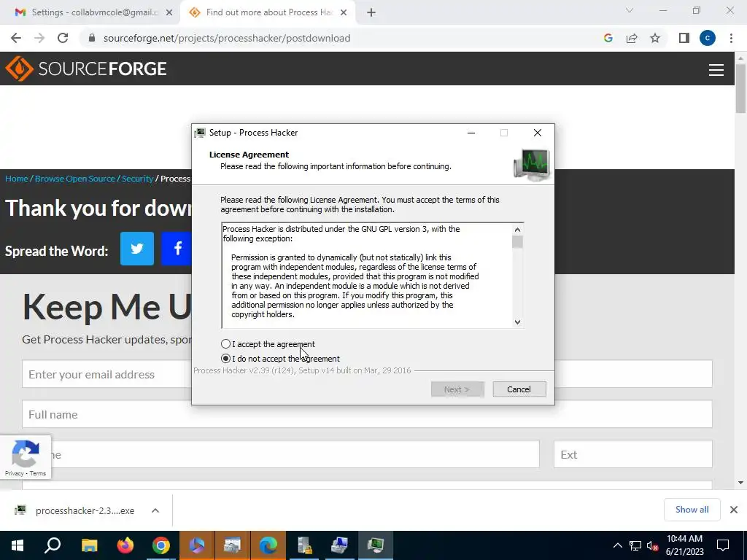Reload the current page
Image resolution: width=747 pixels, height=560 pixels.
click(63, 38)
